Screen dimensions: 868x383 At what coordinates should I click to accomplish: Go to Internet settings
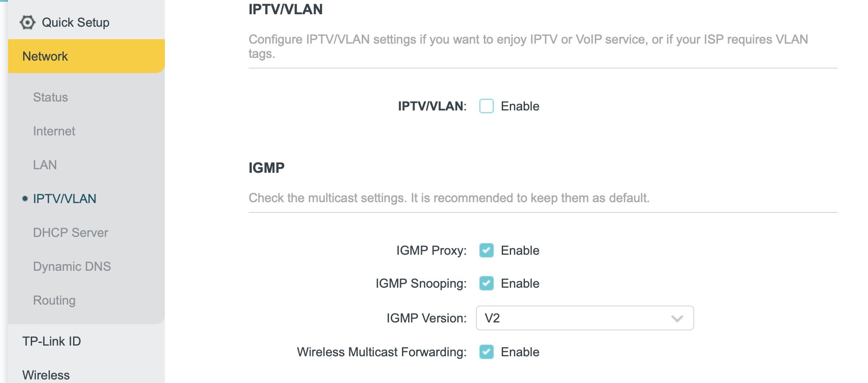pos(54,131)
